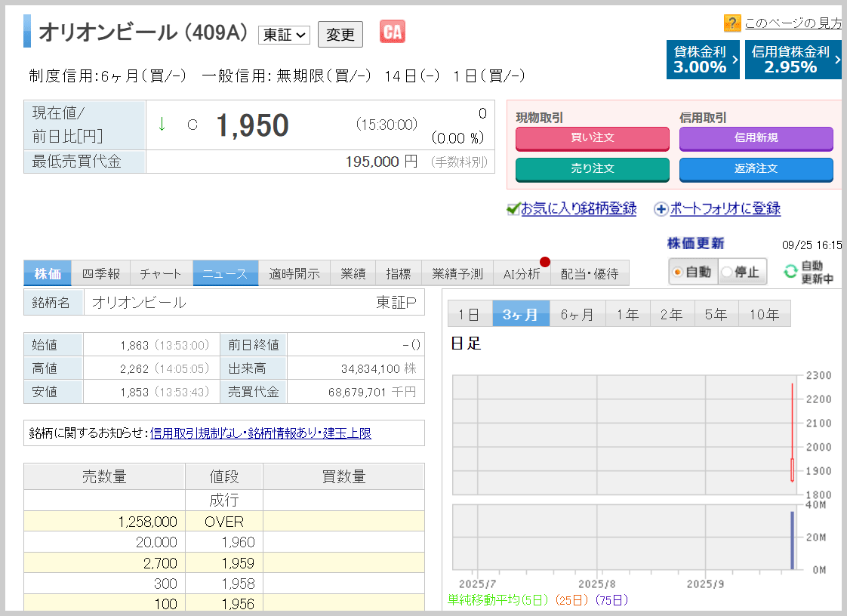Click the purple 信用新規 button
Screen dimensions: 847x616
coord(756,138)
